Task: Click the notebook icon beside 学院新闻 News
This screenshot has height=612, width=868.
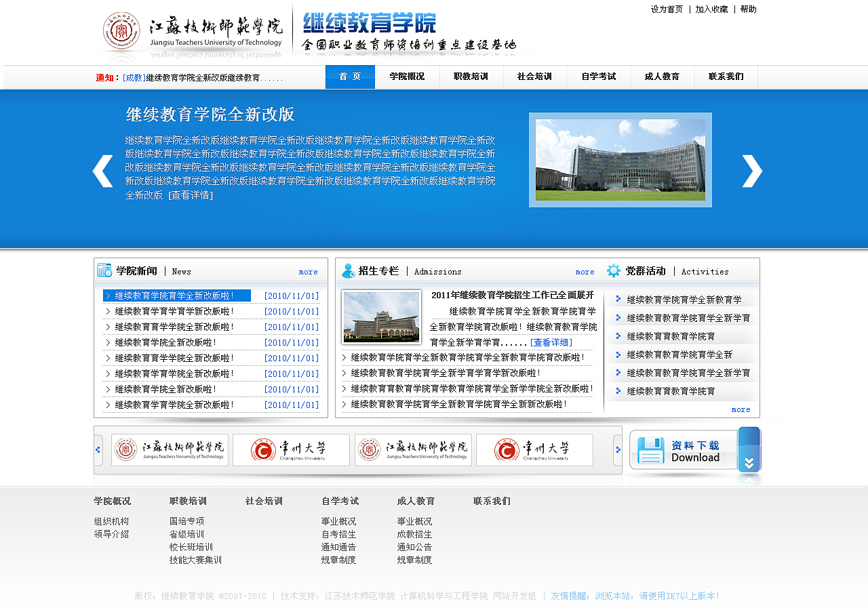Action: coord(104,270)
